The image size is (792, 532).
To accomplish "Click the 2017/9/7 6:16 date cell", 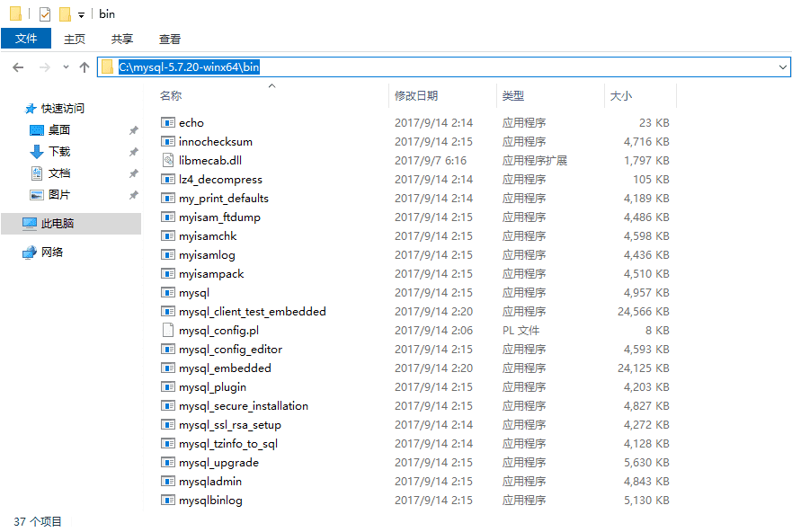I will tap(431, 161).
